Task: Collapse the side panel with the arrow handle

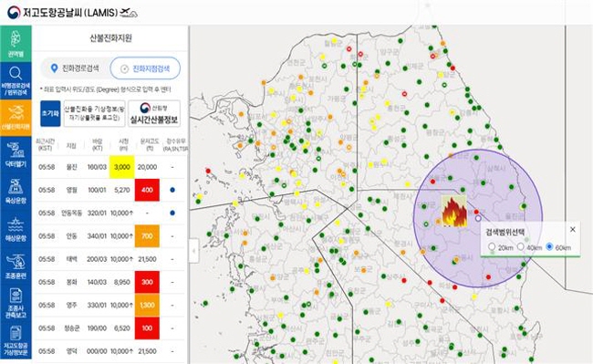Action: (x=194, y=250)
